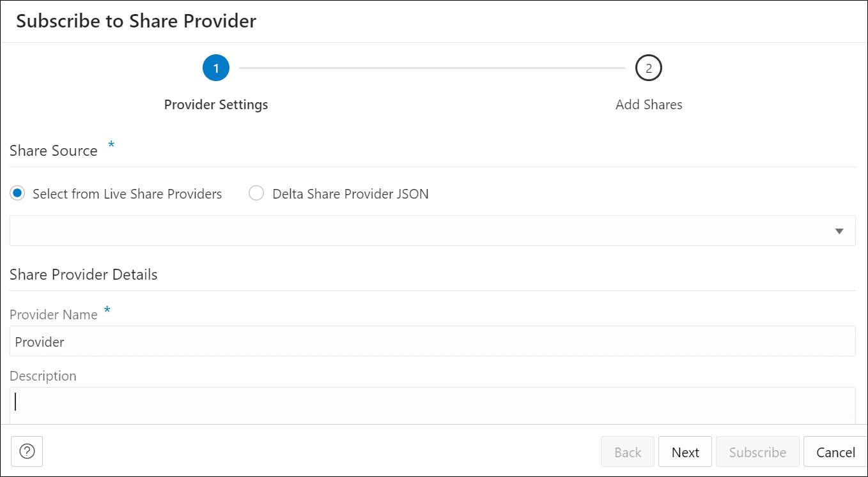Select the Delta Share Provider JSON option
This screenshot has width=868, height=477.
(256, 193)
